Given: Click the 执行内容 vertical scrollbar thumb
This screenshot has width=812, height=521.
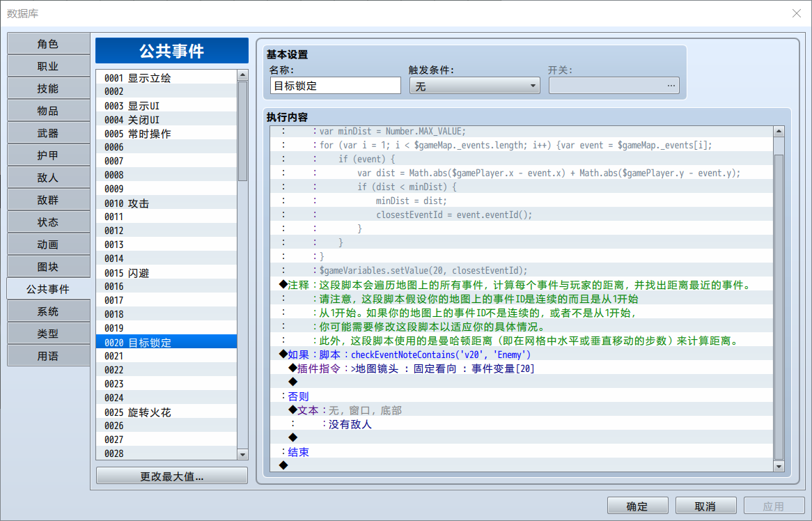Looking at the screenshot, I should click(779, 306).
